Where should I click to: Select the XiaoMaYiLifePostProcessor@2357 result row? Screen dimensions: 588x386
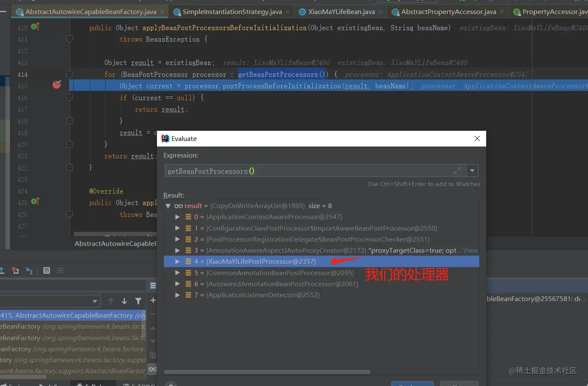322,261
